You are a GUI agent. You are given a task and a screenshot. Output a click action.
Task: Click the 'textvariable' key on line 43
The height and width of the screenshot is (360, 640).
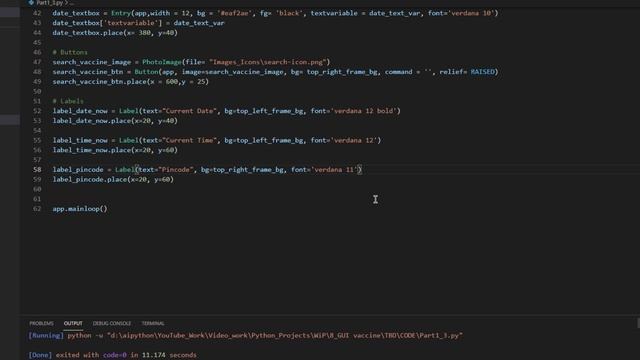coord(131,23)
